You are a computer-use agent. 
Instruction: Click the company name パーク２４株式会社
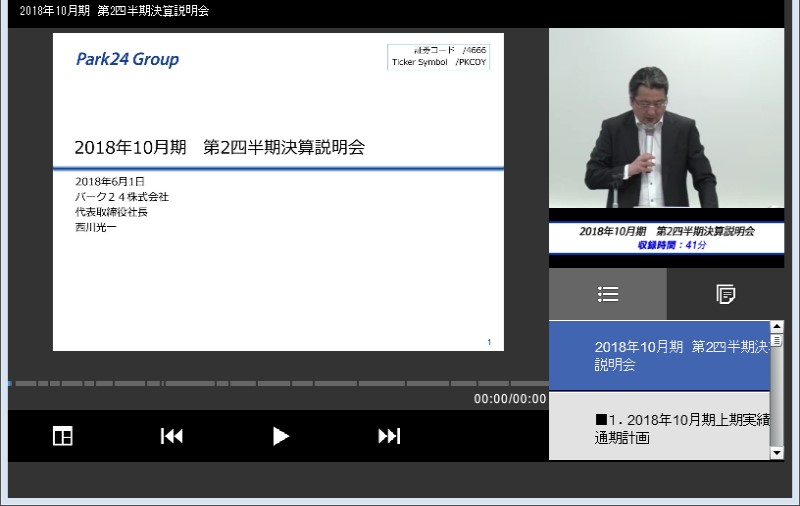click(122, 197)
